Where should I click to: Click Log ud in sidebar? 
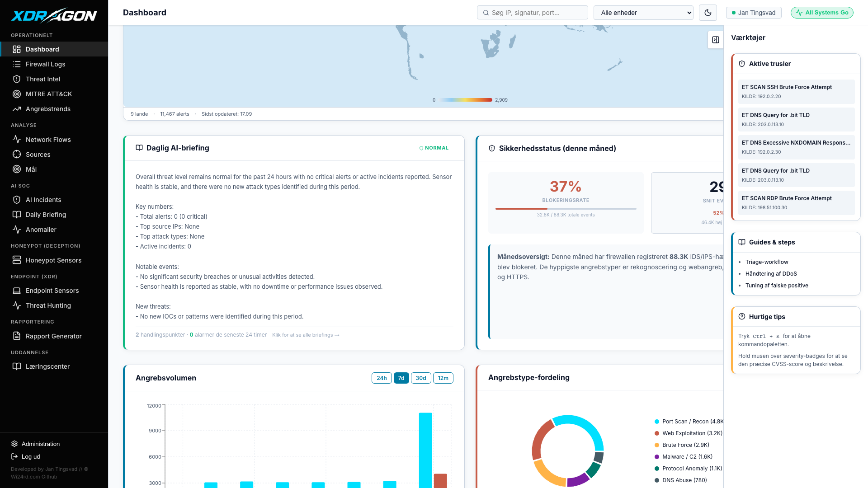(31, 457)
